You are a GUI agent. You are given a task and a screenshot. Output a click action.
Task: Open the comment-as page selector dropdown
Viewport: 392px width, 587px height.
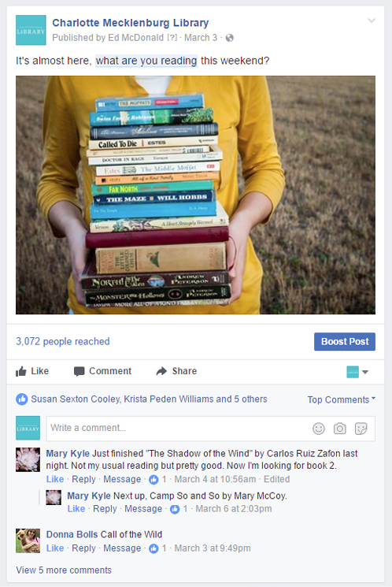357,372
